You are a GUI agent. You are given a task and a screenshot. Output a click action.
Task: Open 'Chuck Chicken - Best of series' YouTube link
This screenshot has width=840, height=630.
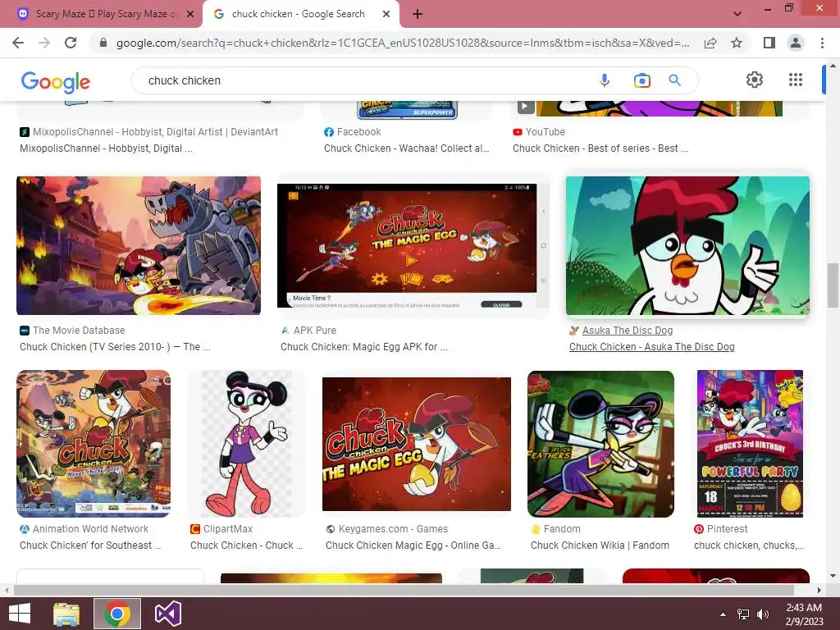click(x=600, y=148)
